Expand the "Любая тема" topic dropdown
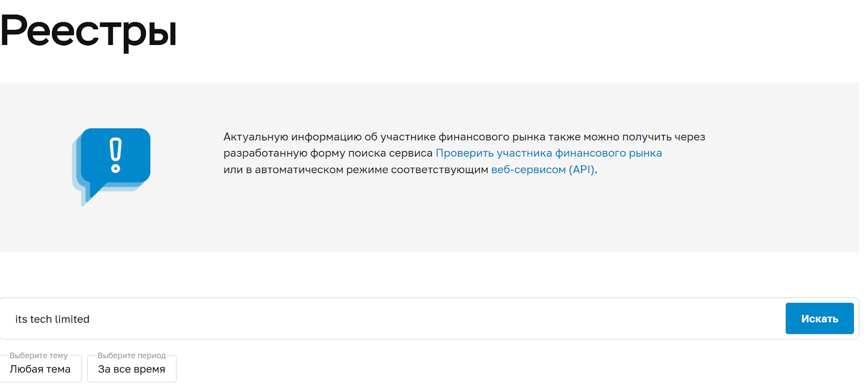Viewport: 868px width, 388px height. tap(41, 369)
